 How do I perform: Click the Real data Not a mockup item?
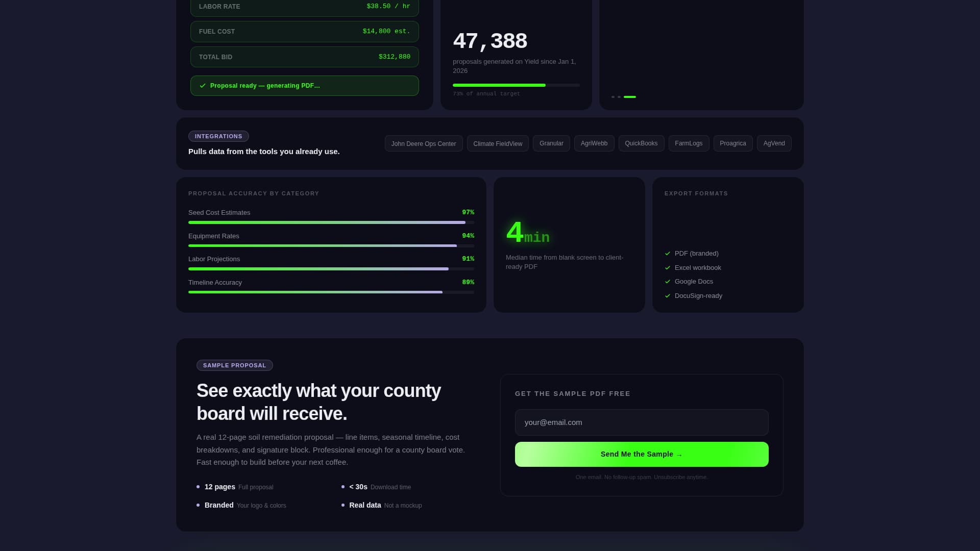tap(382, 506)
